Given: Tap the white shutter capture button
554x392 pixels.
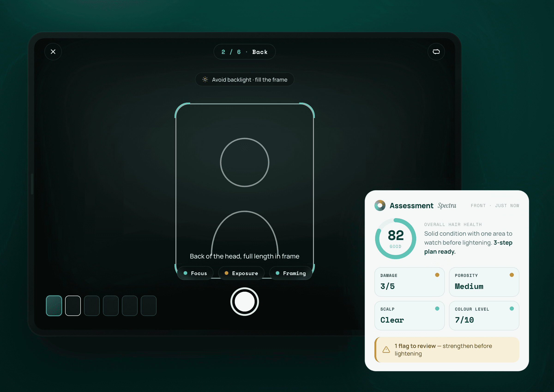Looking at the screenshot, I should tap(244, 301).
